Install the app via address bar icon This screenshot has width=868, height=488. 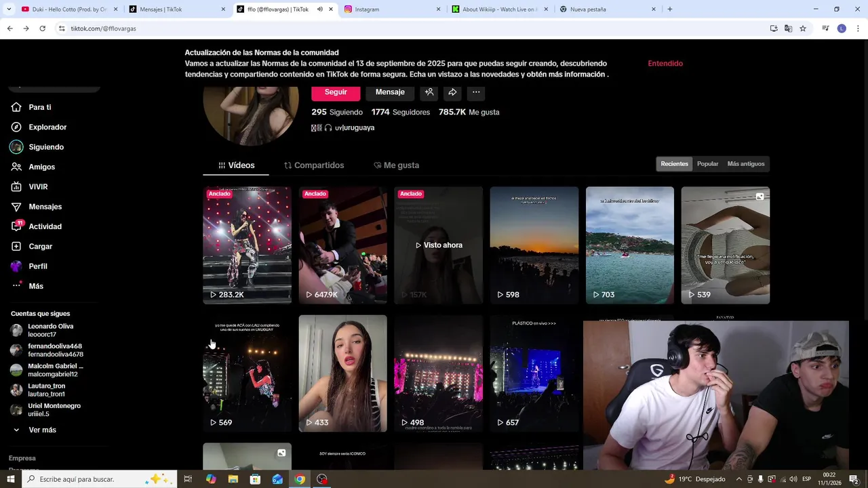(x=774, y=28)
